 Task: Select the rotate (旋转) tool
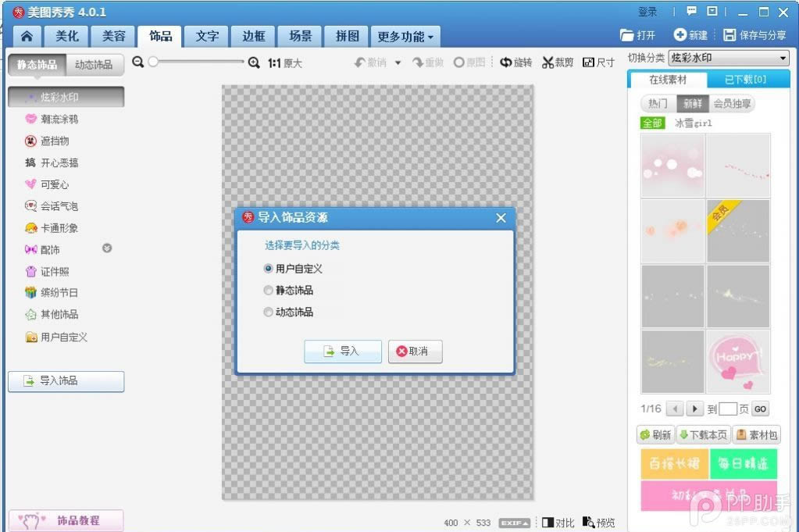click(x=515, y=62)
